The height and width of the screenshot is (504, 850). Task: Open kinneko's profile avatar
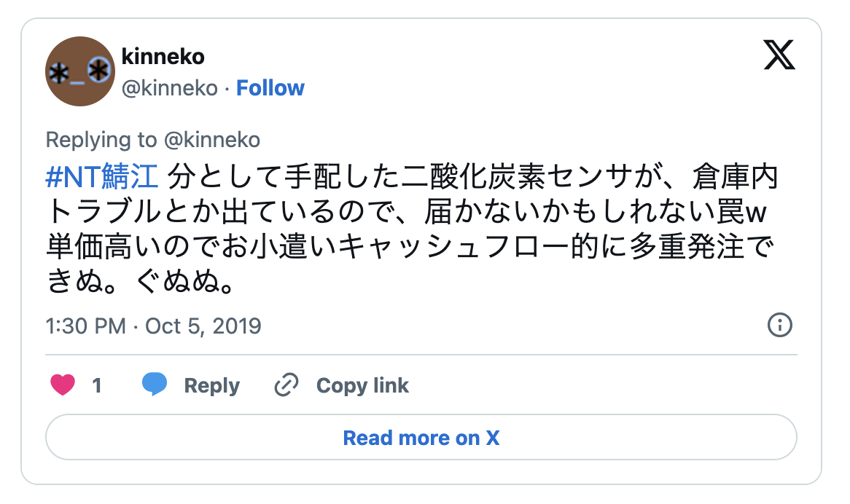80,71
